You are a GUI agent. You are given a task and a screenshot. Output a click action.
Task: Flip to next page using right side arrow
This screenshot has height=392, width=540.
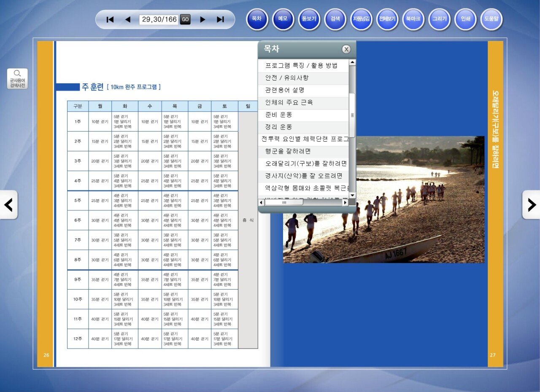[531, 205]
